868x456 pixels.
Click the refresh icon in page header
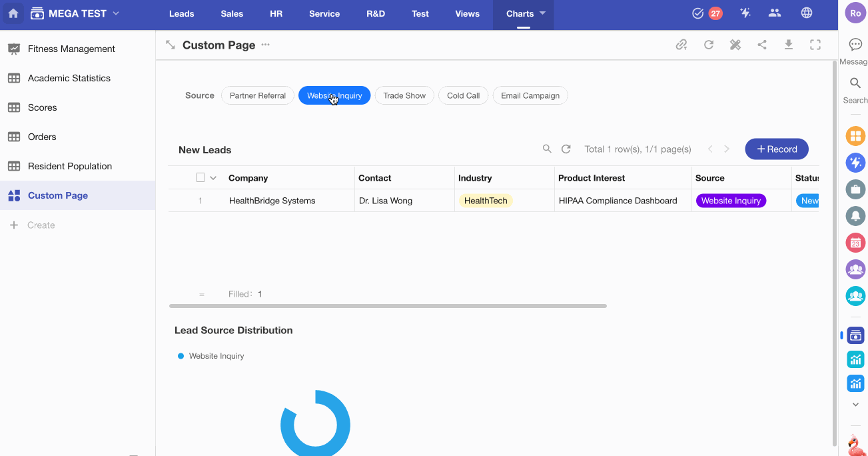pyautogui.click(x=709, y=45)
